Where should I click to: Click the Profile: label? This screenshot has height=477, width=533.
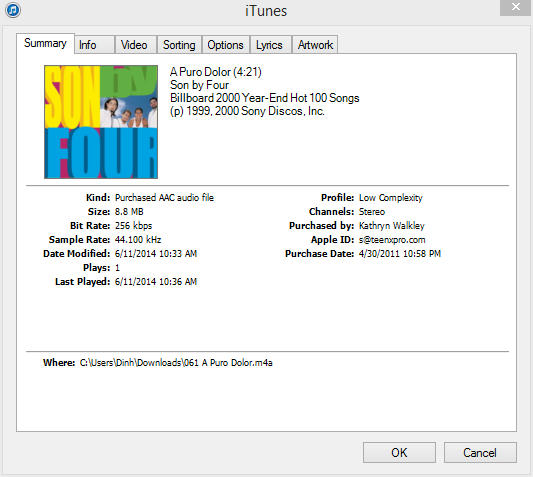pos(338,198)
